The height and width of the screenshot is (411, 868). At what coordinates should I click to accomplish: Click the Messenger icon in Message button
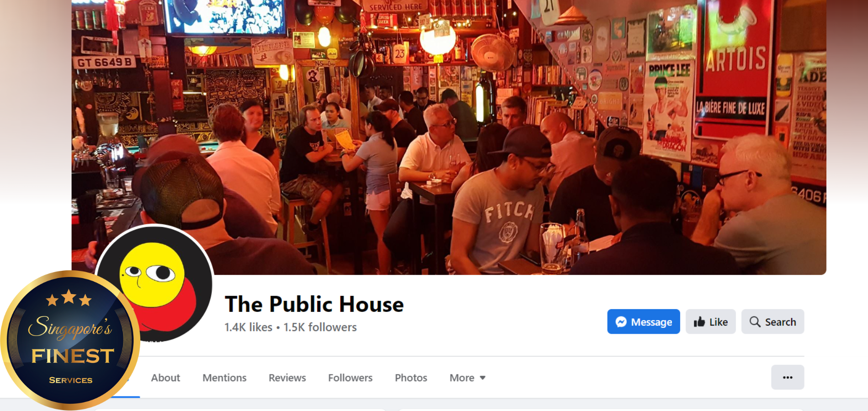pyautogui.click(x=621, y=322)
